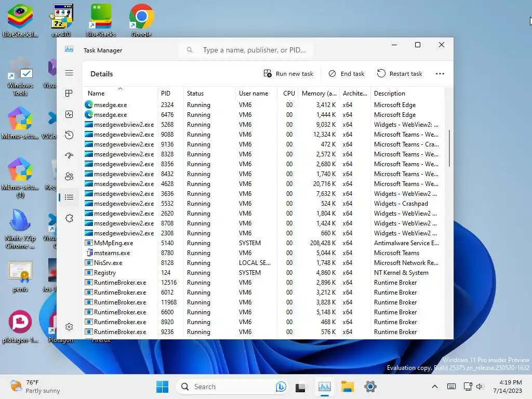The height and width of the screenshot is (399, 532).
Task: Click the Run new task button
Action: 288,74
